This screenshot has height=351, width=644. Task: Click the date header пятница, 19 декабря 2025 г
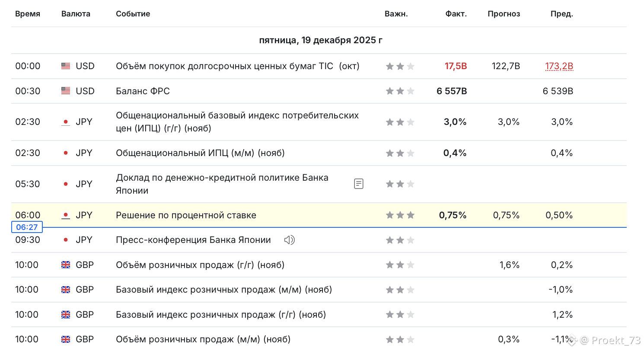(x=321, y=40)
